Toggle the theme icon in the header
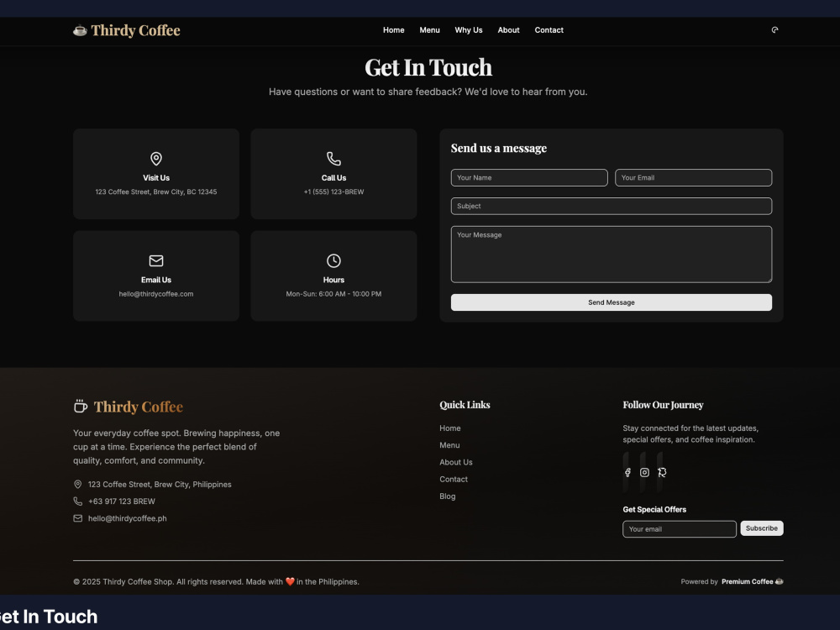This screenshot has height=630, width=840. coord(774,30)
